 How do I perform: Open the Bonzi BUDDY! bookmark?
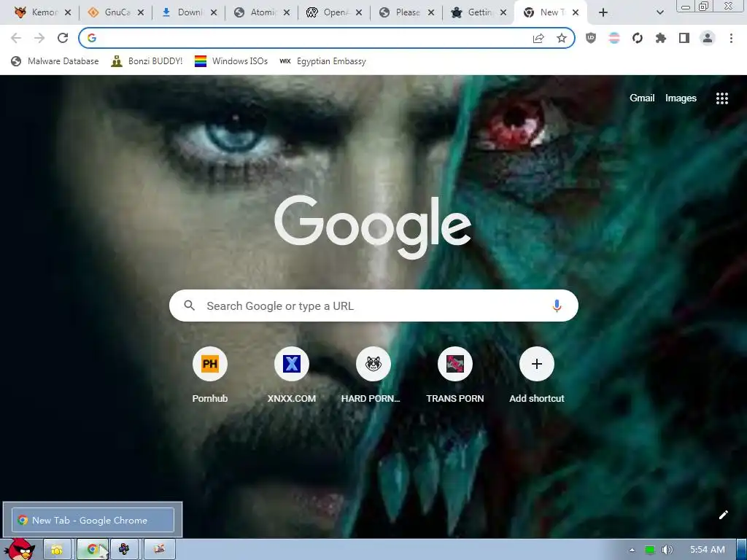point(147,61)
